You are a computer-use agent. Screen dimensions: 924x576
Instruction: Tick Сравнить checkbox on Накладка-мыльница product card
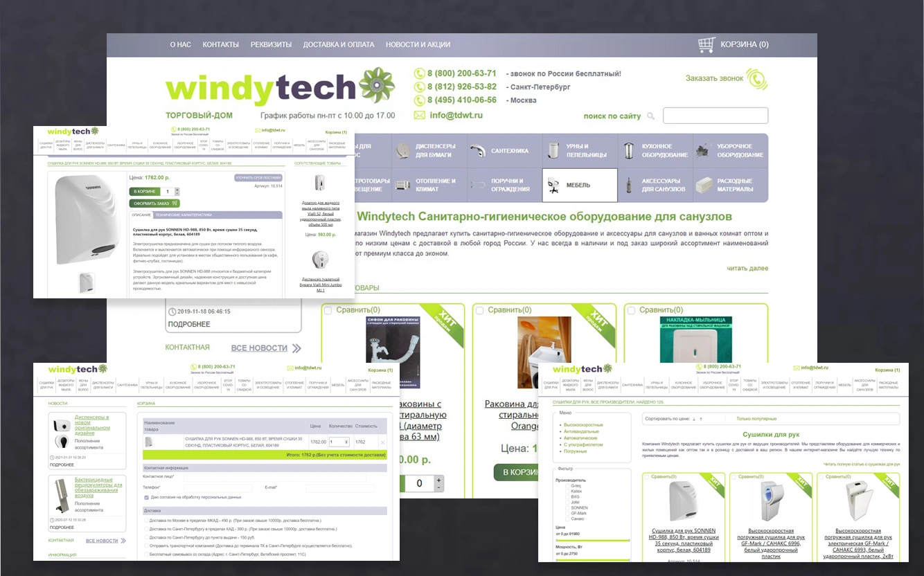click(x=632, y=310)
